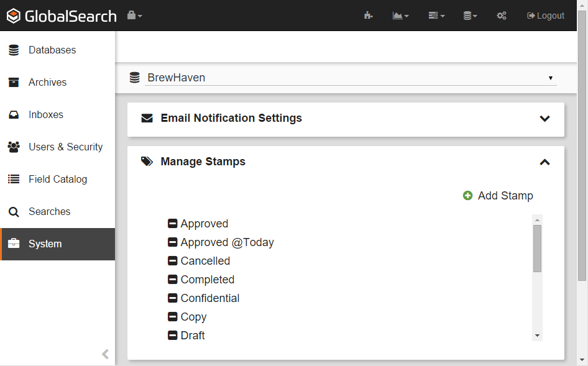Screen dimensions: 588x366
Task: Click the GlobalSearch logo
Action: 62,16
